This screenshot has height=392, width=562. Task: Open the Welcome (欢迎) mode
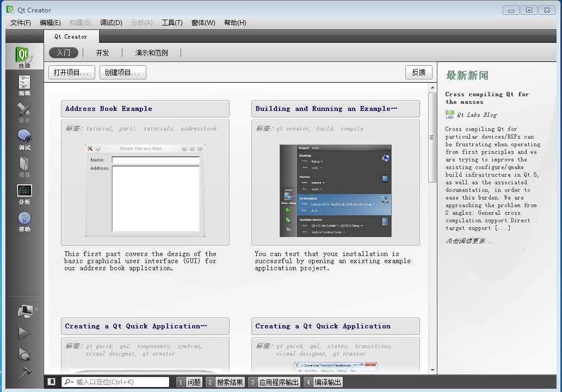point(24,57)
